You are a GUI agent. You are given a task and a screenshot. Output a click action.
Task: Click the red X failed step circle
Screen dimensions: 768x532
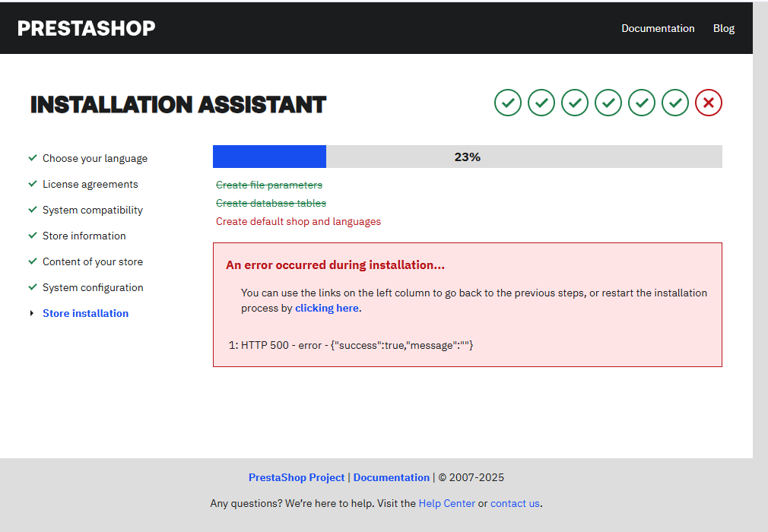click(709, 103)
